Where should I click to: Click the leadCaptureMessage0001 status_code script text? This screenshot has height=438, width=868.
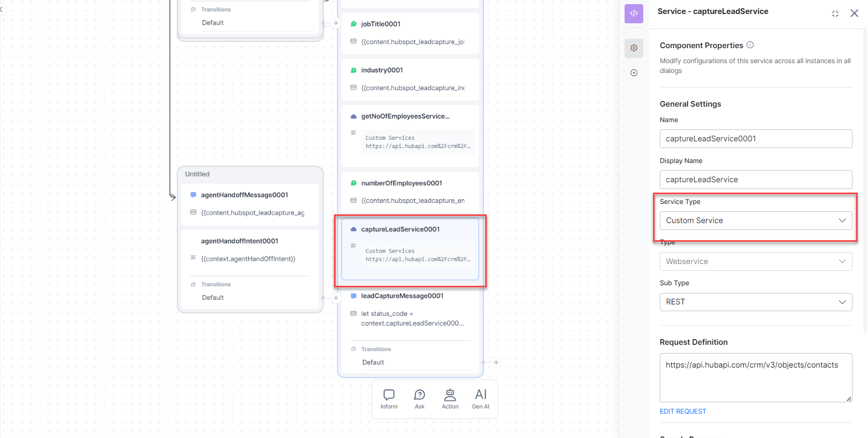(412, 318)
